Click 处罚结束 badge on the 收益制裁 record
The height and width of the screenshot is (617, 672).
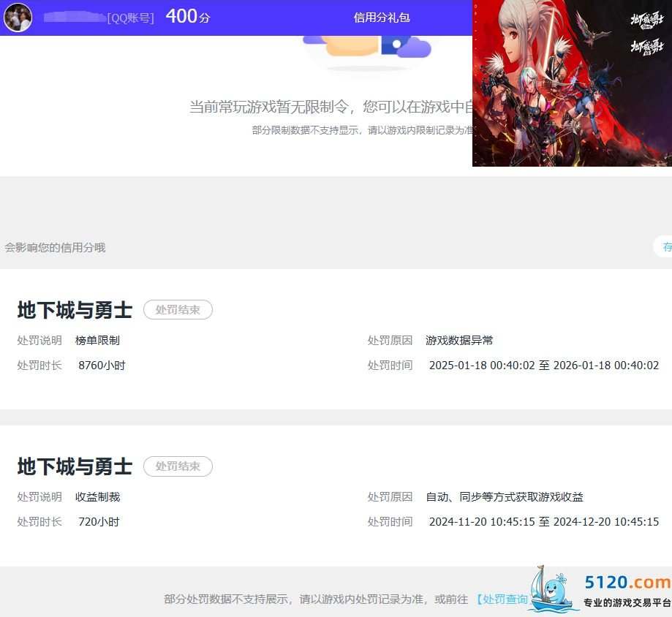point(178,466)
